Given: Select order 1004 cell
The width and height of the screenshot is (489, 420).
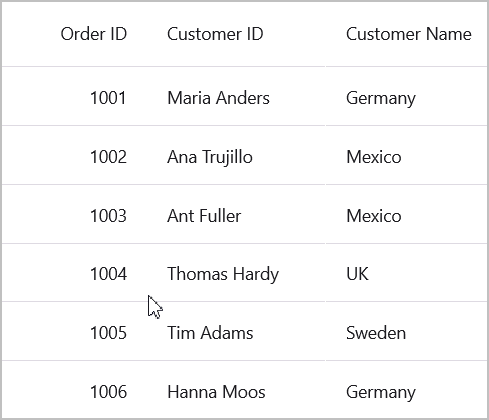Looking at the screenshot, I should coord(74,273).
